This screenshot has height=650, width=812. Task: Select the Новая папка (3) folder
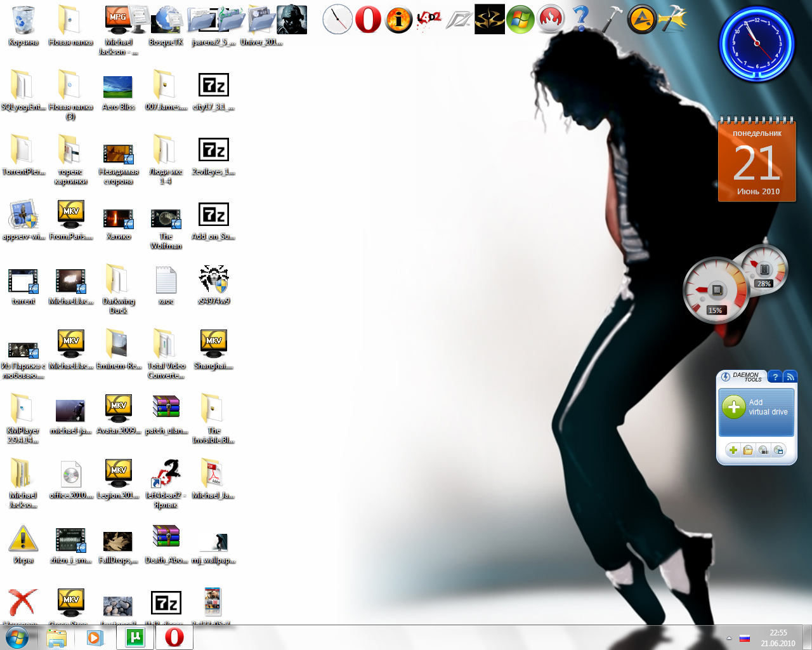70,95
